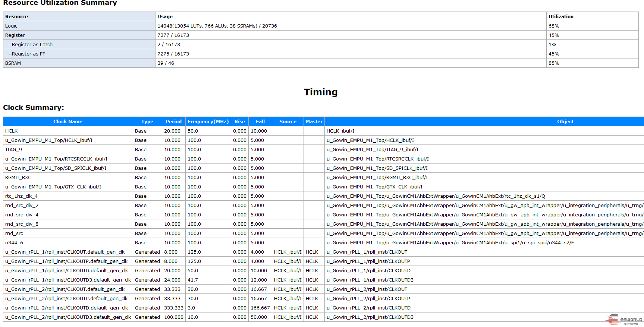Click the u_Gowin_rPLL_1/rpll_inst/CLKOUT object cell
This screenshot has width=644, height=327.
pyautogui.click(x=484, y=252)
